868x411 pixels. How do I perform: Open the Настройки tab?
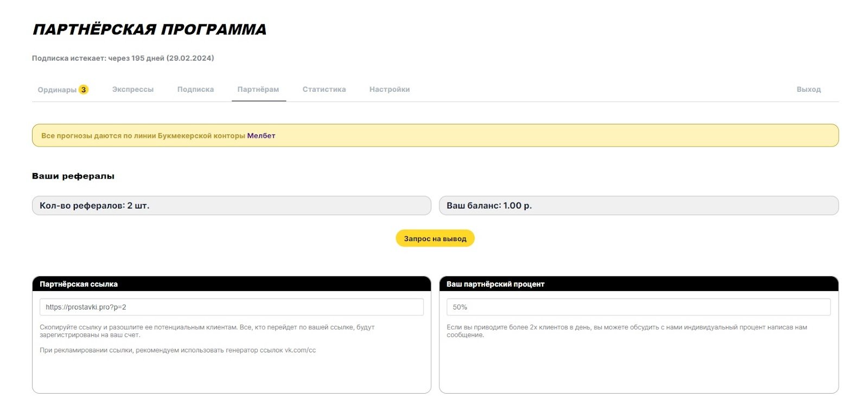390,90
